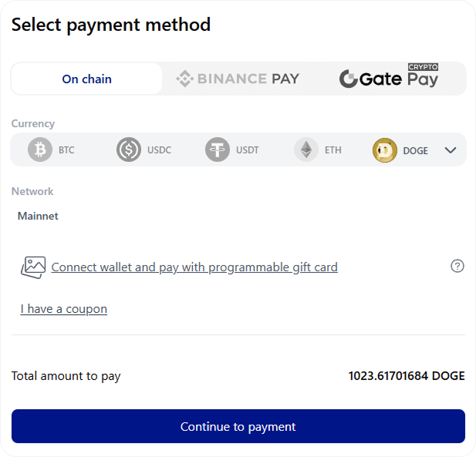Click the Dogecoin coin icon
Viewport: 476px width, 457px height.
coord(384,150)
